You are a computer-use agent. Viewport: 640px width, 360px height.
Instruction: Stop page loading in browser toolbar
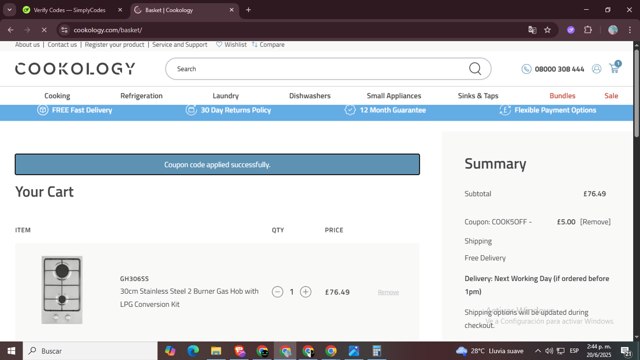click(44, 30)
